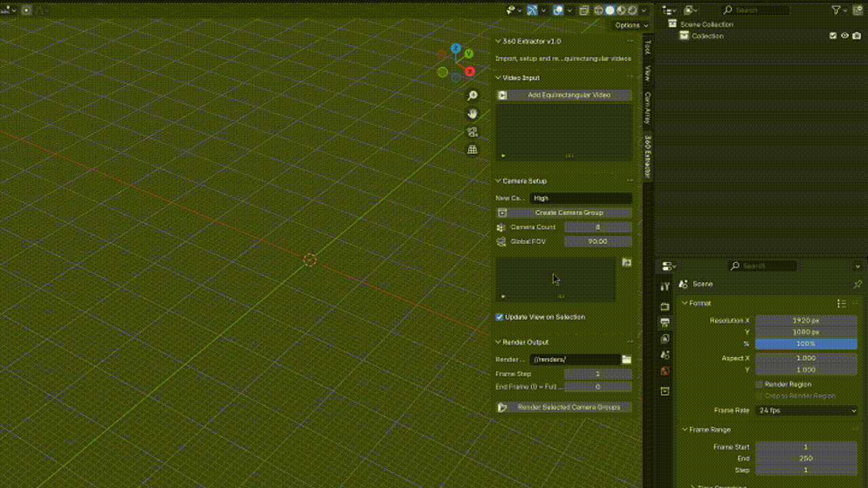Click the blue Z axis on navigation gizmo
This screenshot has height=488, width=868.
[x=456, y=49]
